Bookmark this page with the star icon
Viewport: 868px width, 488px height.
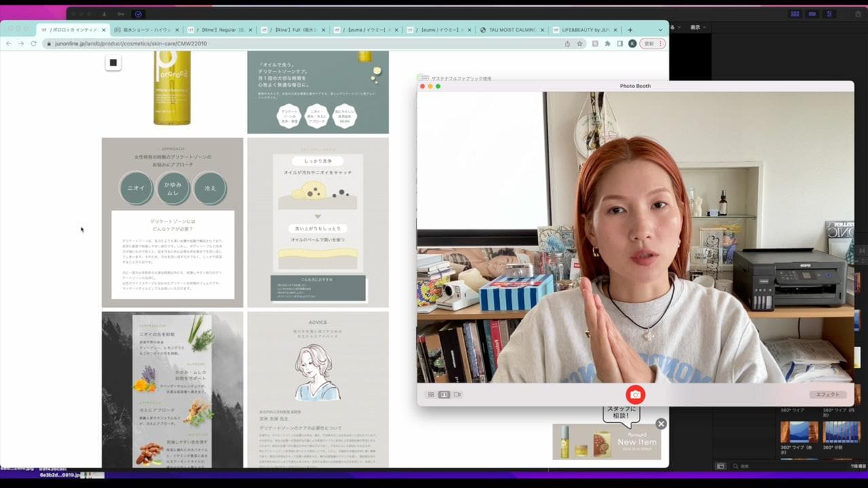coord(580,43)
